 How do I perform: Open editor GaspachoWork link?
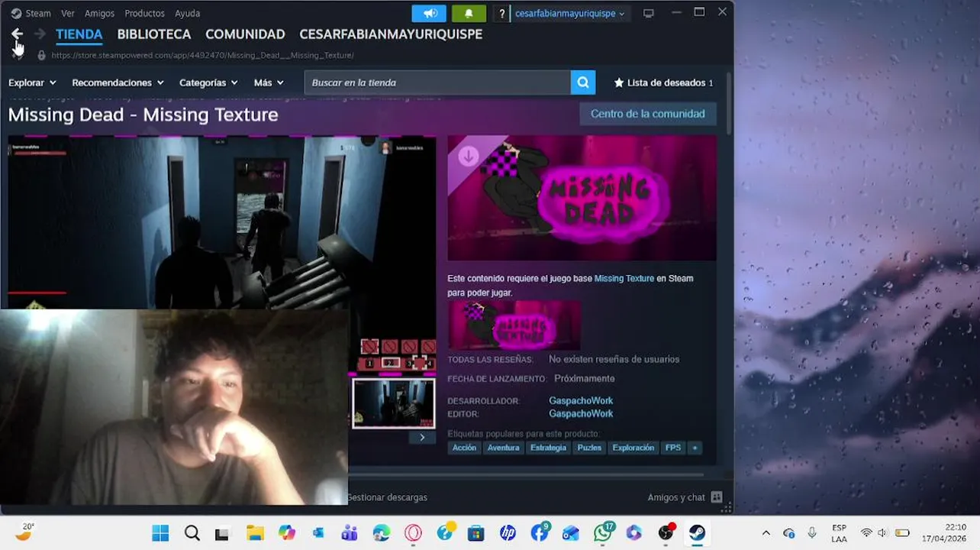581,414
